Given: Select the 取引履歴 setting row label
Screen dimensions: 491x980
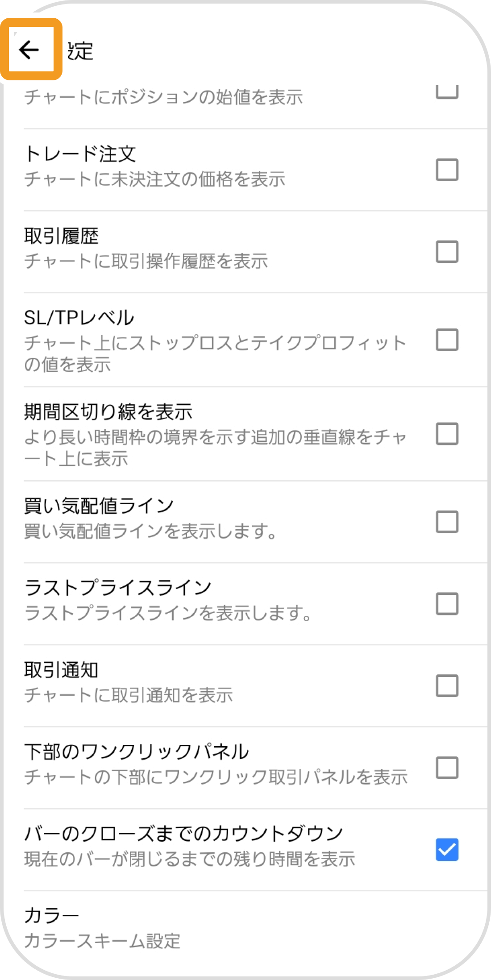Looking at the screenshot, I should (x=61, y=236).
